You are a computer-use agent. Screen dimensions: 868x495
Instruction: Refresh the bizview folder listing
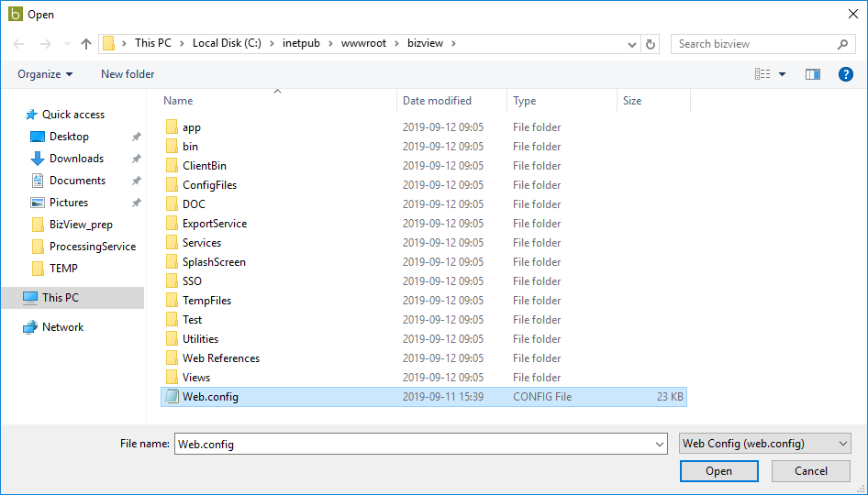[x=651, y=44]
